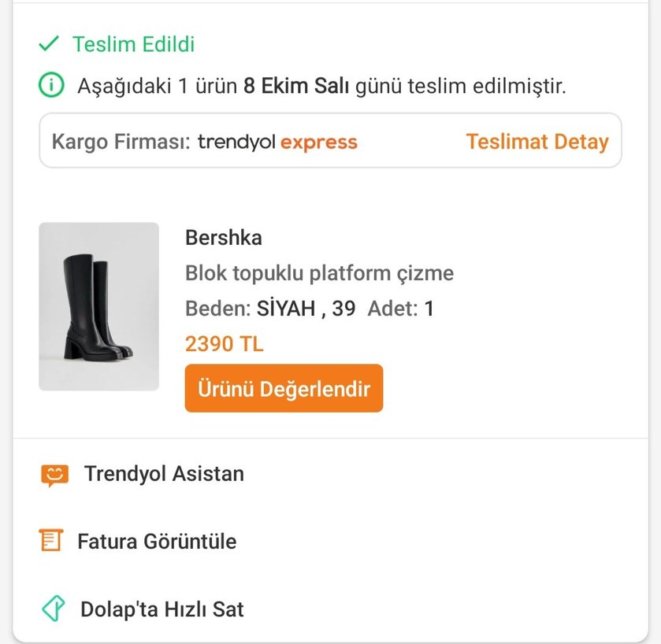Click the Beden: SİYAH, 39 size text
This screenshot has width=661, height=644.
(269, 309)
